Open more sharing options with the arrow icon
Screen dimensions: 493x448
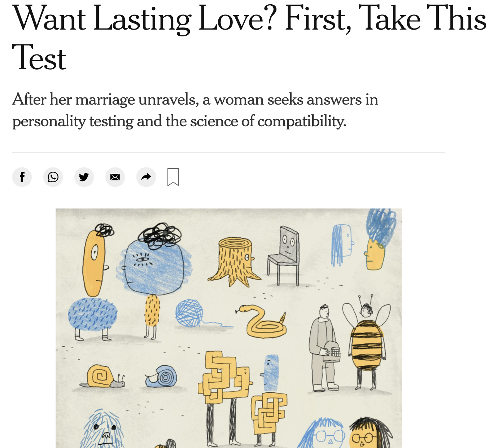tap(146, 177)
